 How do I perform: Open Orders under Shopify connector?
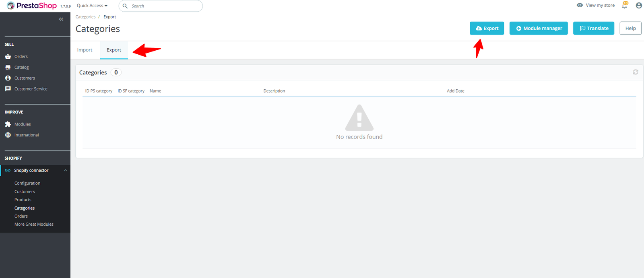21,216
